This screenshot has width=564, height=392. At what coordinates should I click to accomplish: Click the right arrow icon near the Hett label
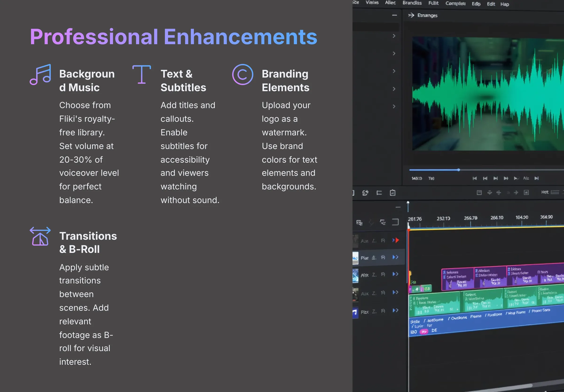click(x=516, y=192)
